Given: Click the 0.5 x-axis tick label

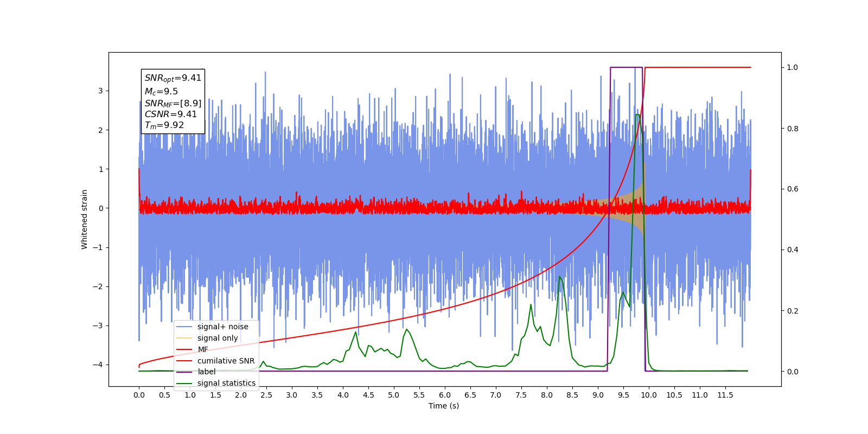Looking at the screenshot, I should tap(164, 395).
